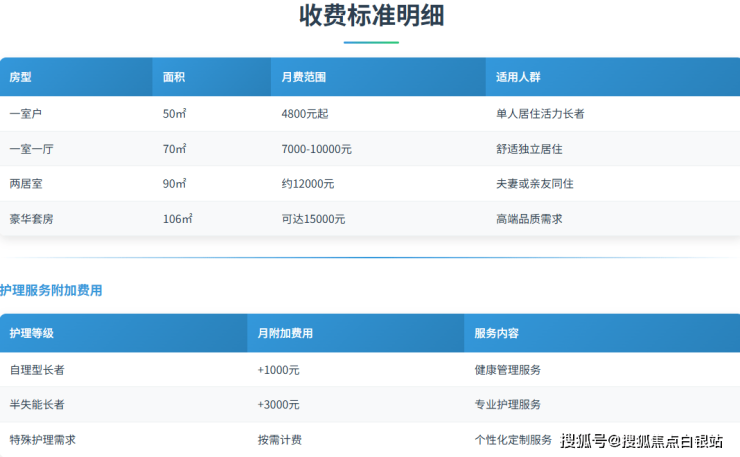Click the 适用人群 column header
The height and width of the screenshot is (457, 740).
click(518, 77)
